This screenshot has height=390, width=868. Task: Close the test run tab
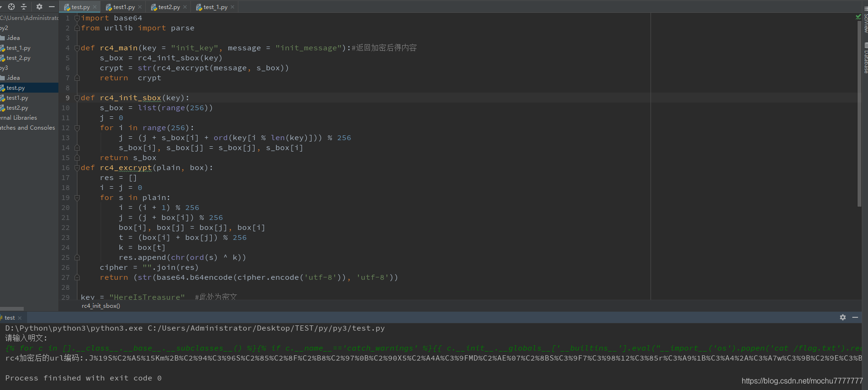click(20, 318)
